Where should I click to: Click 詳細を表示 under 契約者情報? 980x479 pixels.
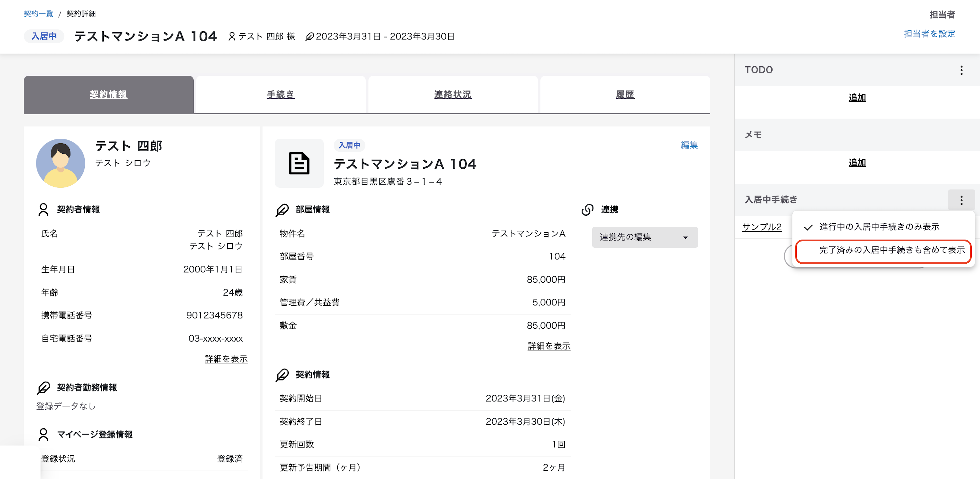point(226,359)
